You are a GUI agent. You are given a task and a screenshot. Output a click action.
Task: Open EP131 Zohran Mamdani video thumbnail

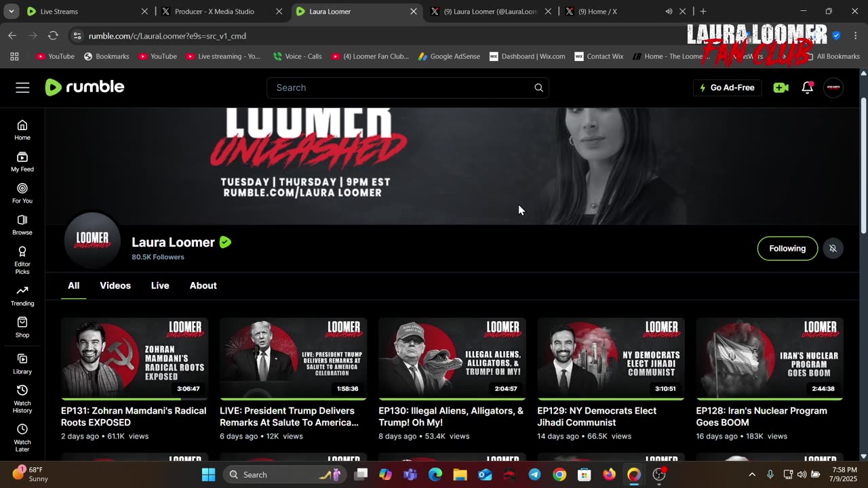point(134,359)
